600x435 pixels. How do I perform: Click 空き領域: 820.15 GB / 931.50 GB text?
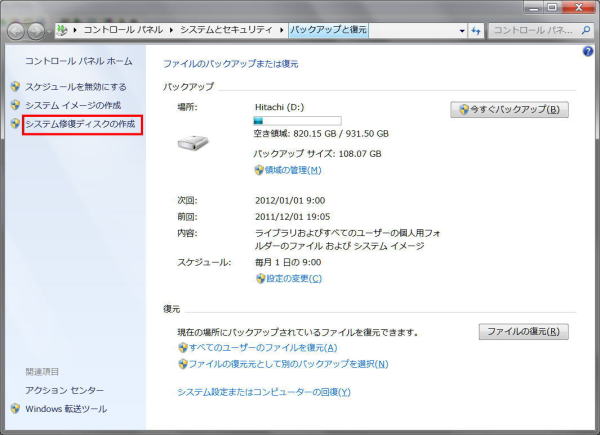click(321, 134)
